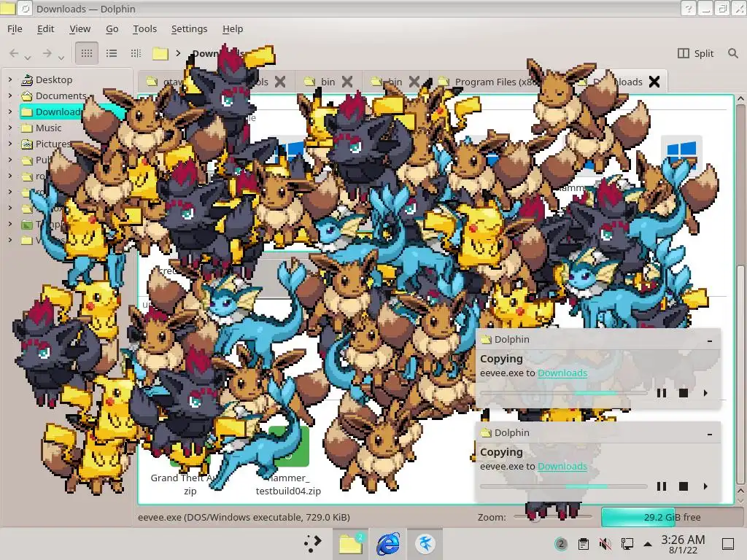The height and width of the screenshot is (560, 747).
Task: Open notifications badge showing 2
Action: pyautogui.click(x=561, y=544)
